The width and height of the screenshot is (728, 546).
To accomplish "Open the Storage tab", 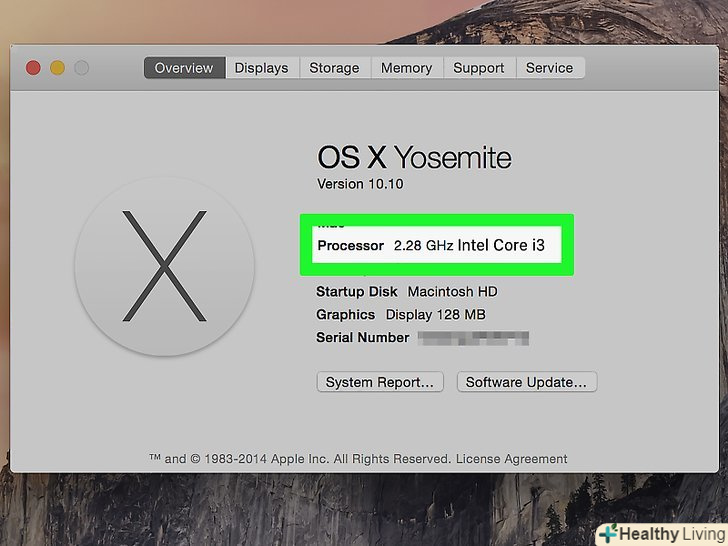I will point(334,68).
